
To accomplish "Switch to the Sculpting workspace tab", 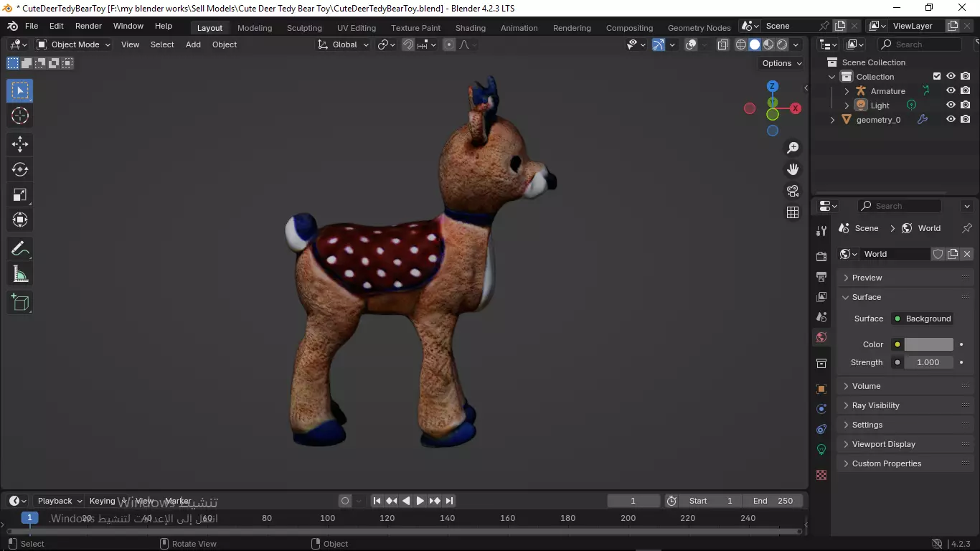I will pyautogui.click(x=304, y=28).
